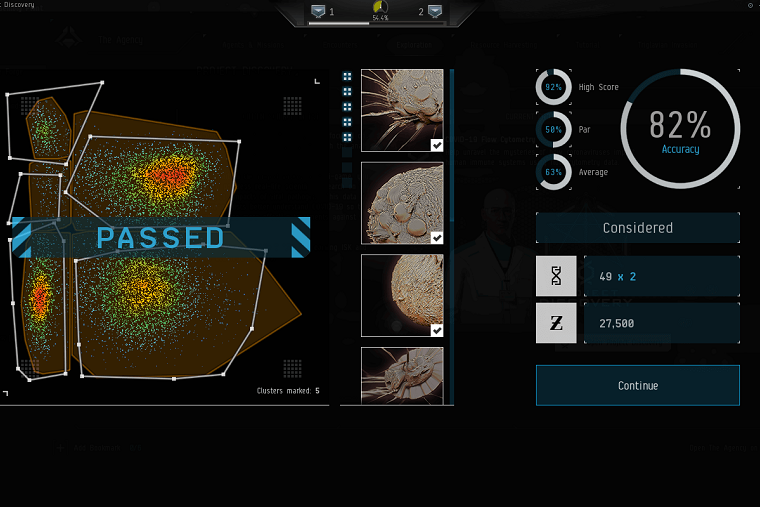Click the High Score 92% gauge
The height and width of the screenshot is (507, 760).
point(553,87)
